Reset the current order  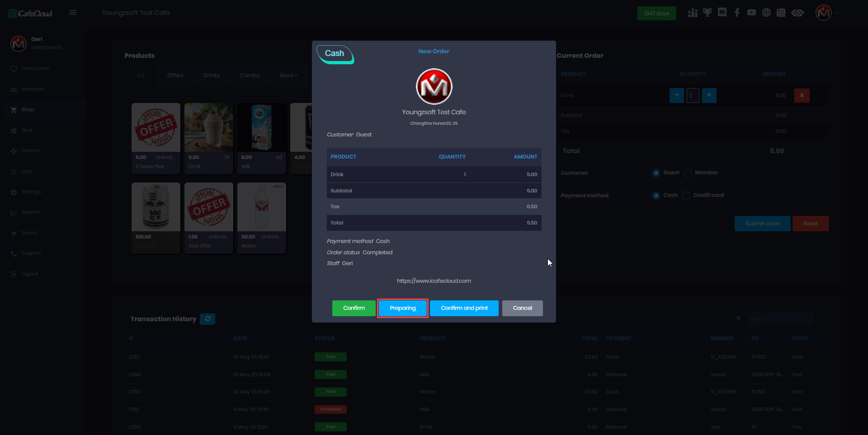click(810, 224)
